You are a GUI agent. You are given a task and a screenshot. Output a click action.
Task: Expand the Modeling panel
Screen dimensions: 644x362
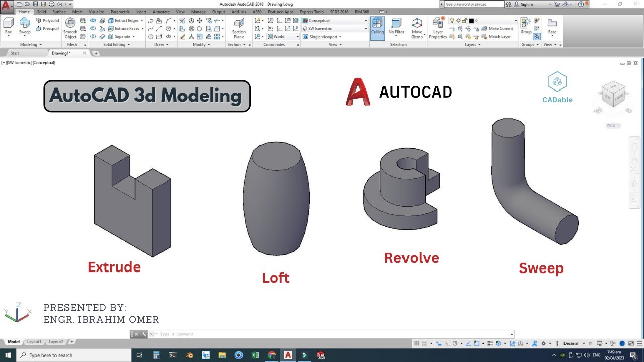tap(31, 45)
